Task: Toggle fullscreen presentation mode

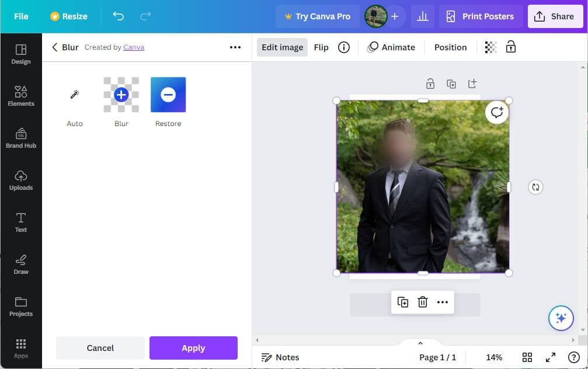Action: click(x=550, y=357)
